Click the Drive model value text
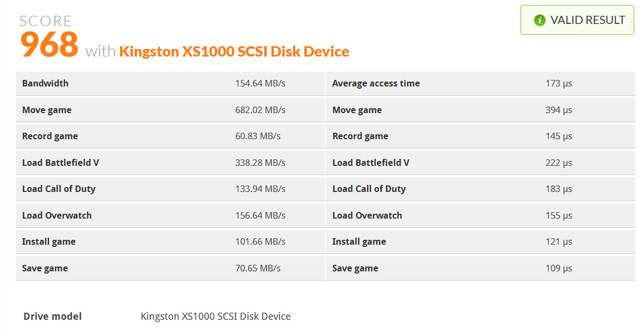The height and width of the screenshot is (335, 644). coord(215,317)
